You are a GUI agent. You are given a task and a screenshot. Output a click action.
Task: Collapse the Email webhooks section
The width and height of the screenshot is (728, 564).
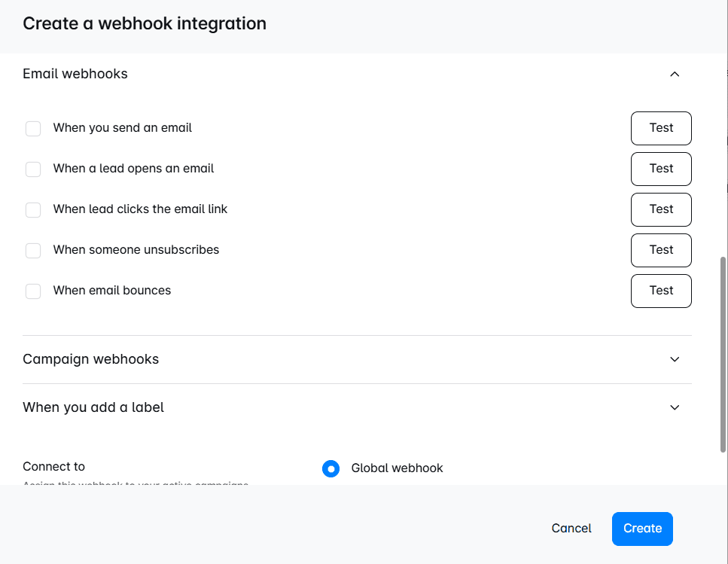675,74
